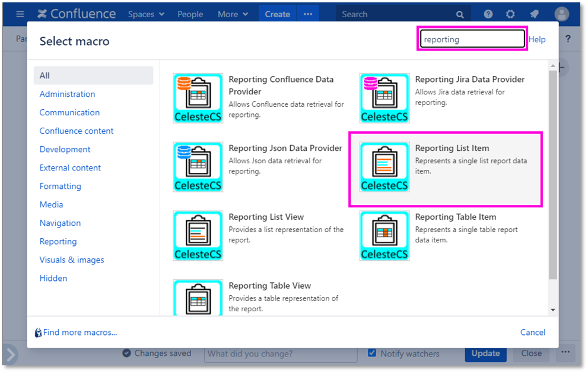Select the Reporting Jira Data Provider icon

point(384,98)
